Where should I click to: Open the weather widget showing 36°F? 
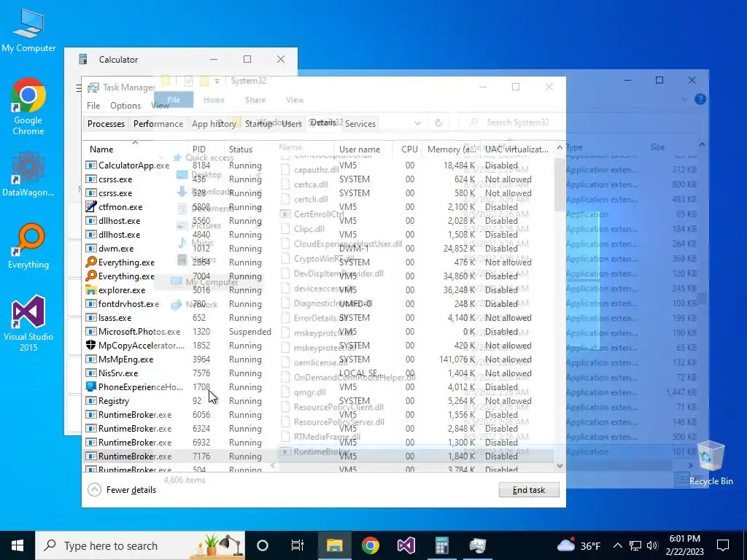[578, 545]
